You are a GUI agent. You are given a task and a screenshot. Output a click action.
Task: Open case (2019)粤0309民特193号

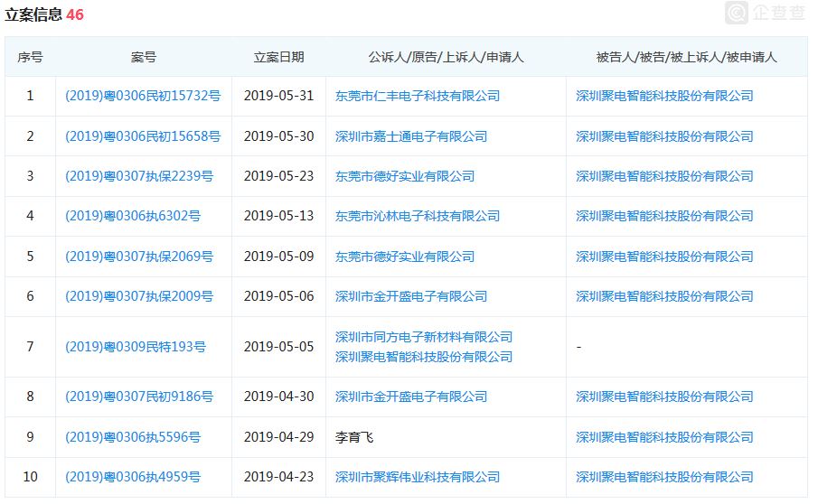coord(136,347)
